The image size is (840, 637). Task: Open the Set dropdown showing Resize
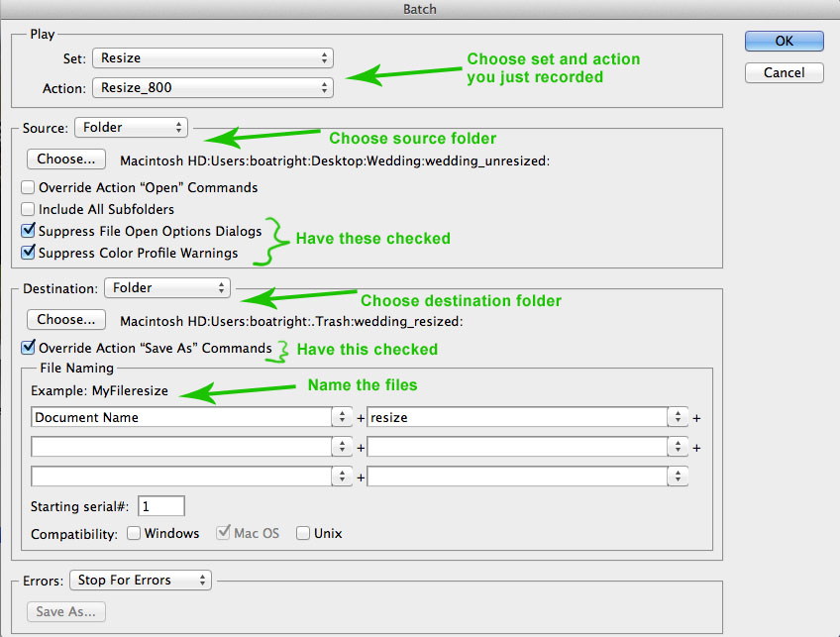click(x=213, y=57)
